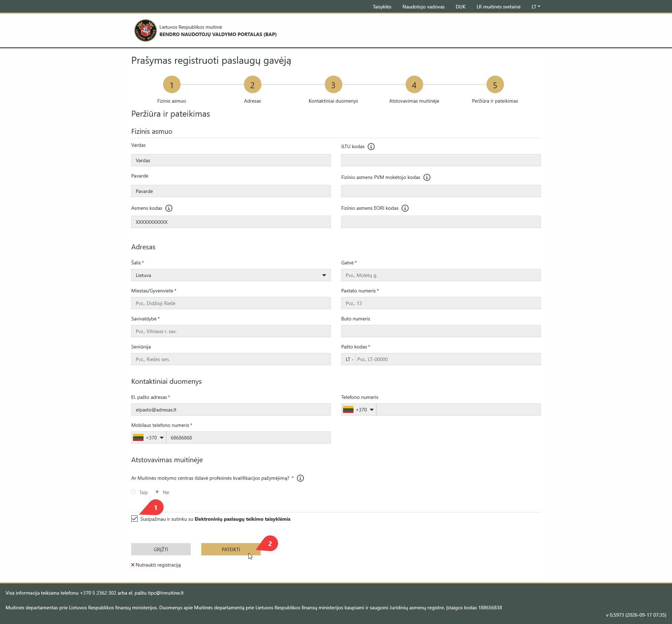Go to step 4 Atstovavimas muitinėje circle
672x624 pixels.
tap(414, 85)
